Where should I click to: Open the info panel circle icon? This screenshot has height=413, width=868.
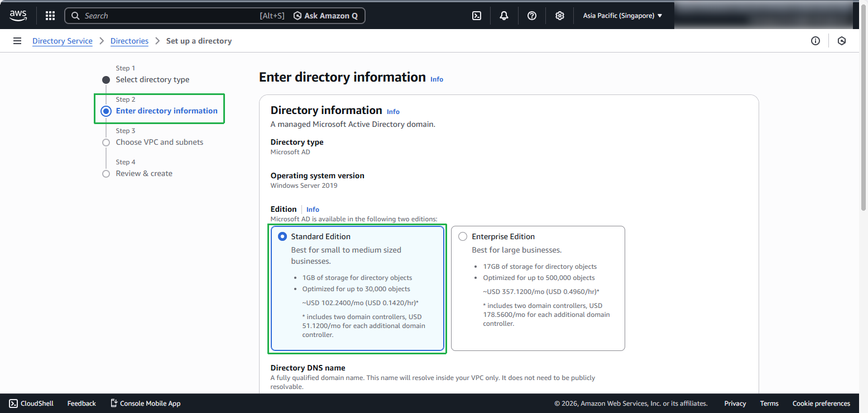point(816,41)
